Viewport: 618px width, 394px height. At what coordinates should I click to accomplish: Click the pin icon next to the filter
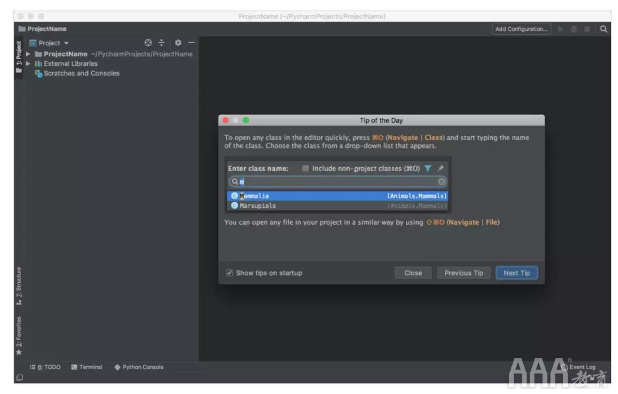pyautogui.click(x=441, y=169)
